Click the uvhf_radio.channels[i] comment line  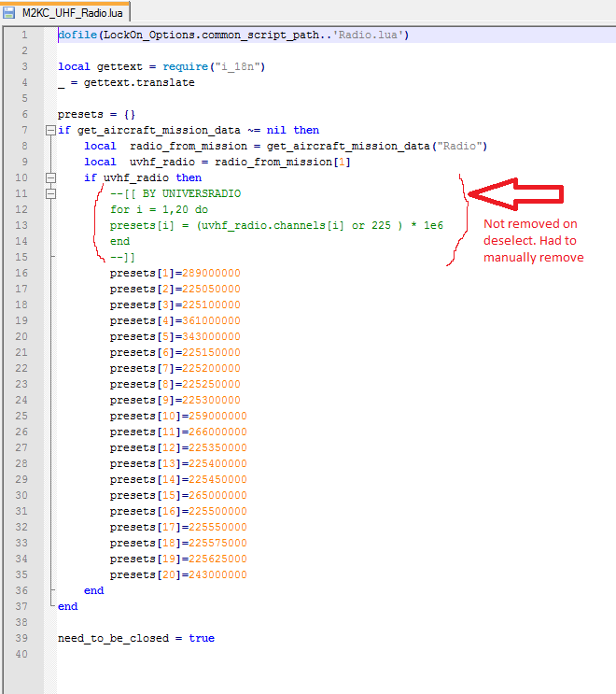tap(276, 226)
